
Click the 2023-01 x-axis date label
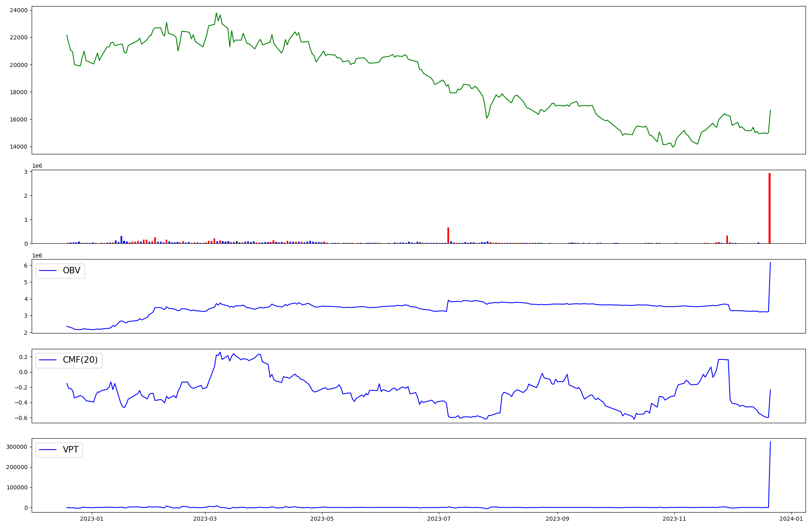(x=92, y=519)
